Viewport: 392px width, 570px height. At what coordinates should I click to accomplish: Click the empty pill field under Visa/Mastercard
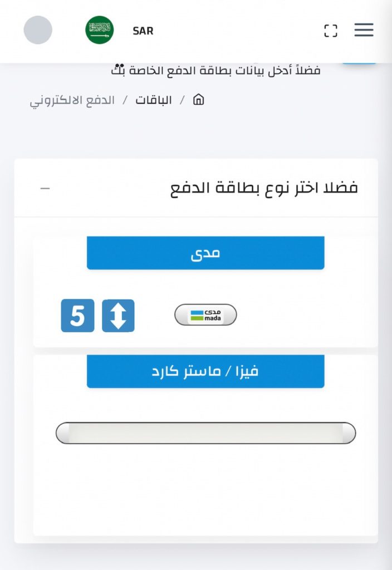pyautogui.click(x=205, y=433)
